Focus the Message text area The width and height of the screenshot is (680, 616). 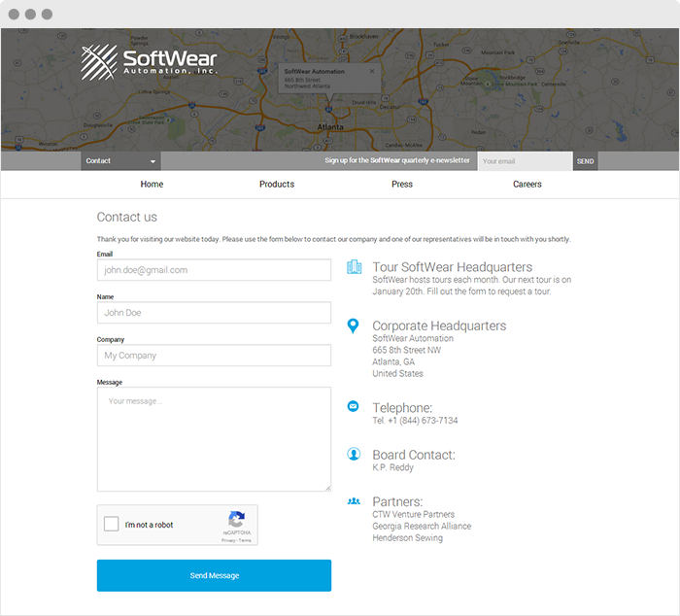point(215,439)
